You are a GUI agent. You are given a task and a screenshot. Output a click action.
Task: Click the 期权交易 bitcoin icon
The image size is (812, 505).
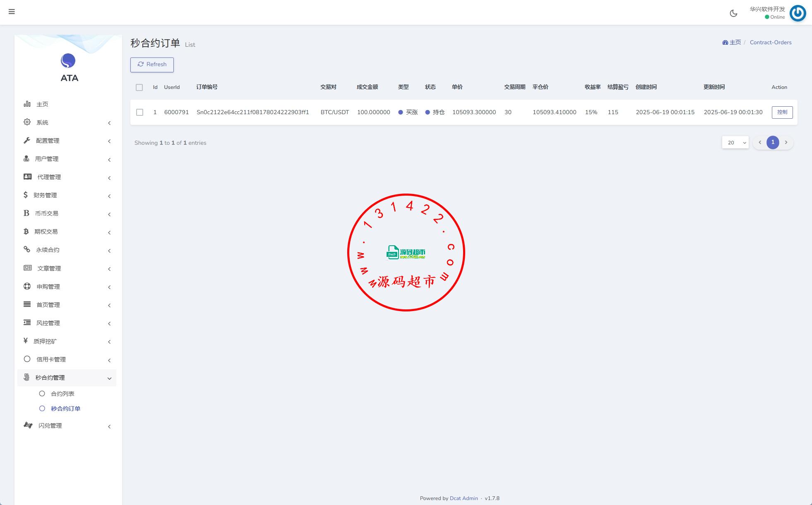pos(26,231)
